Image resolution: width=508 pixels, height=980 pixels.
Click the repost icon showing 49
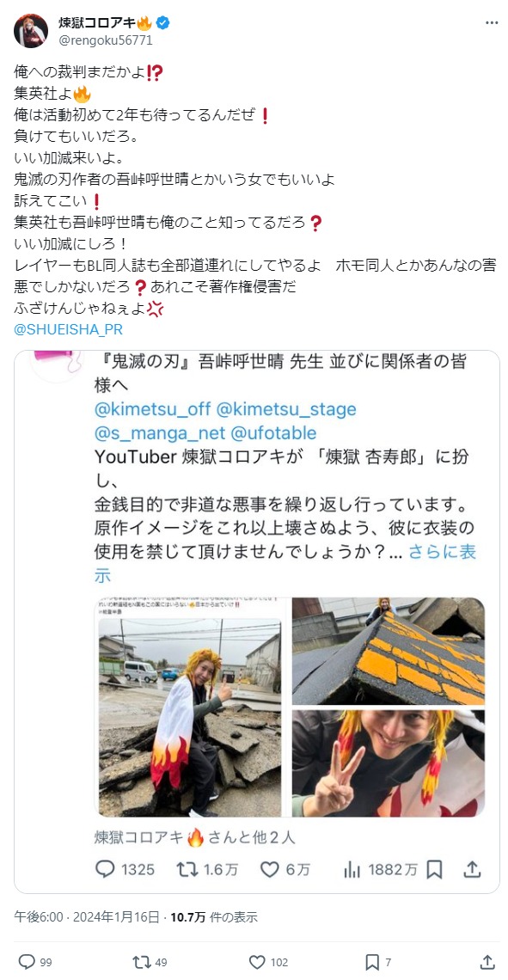(x=141, y=961)
